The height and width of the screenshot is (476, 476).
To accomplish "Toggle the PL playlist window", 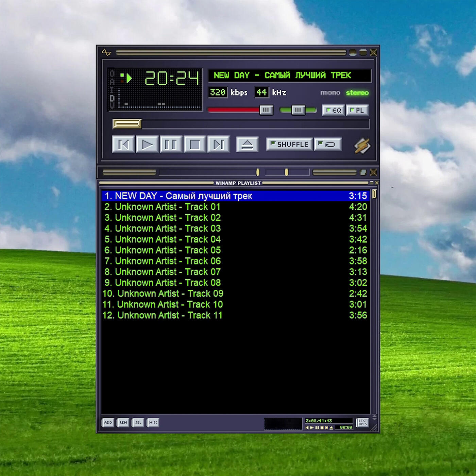I will coord(357,110).
